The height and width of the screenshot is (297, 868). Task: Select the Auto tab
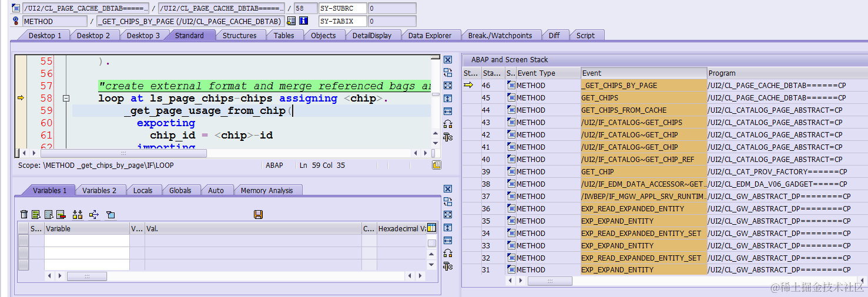pyautogui.click(x=216, y=190)
